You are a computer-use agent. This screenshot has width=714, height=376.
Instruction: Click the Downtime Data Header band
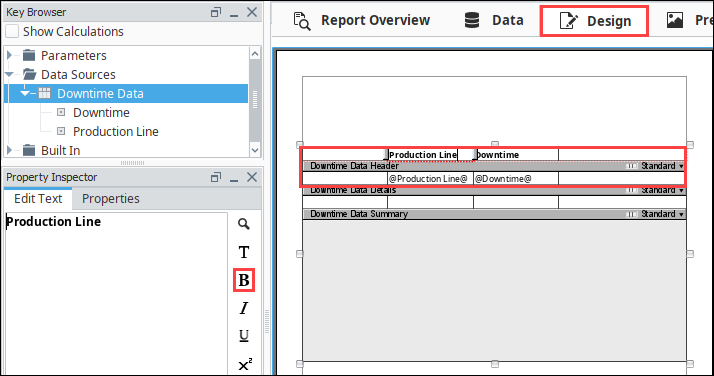click(494, 166)
